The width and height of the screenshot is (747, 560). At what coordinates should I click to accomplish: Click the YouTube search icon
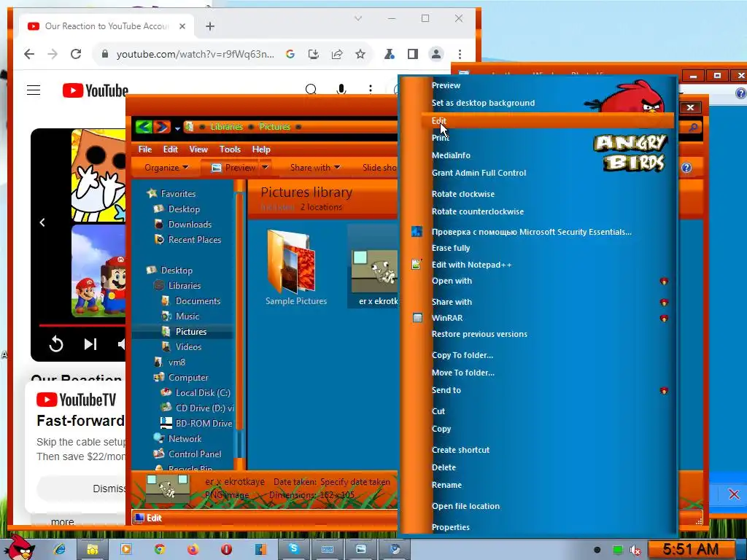(311, 89)
